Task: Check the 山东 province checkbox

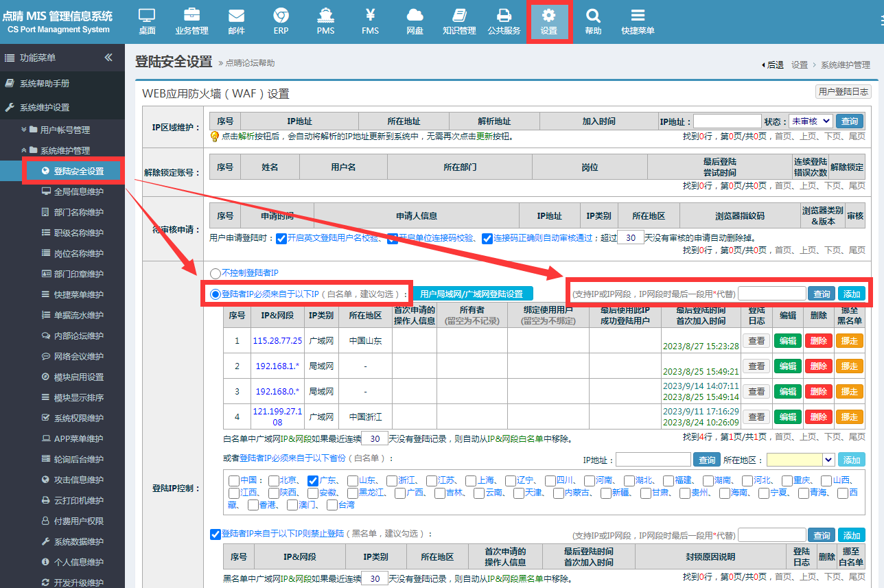Action: tap(353, 481)
